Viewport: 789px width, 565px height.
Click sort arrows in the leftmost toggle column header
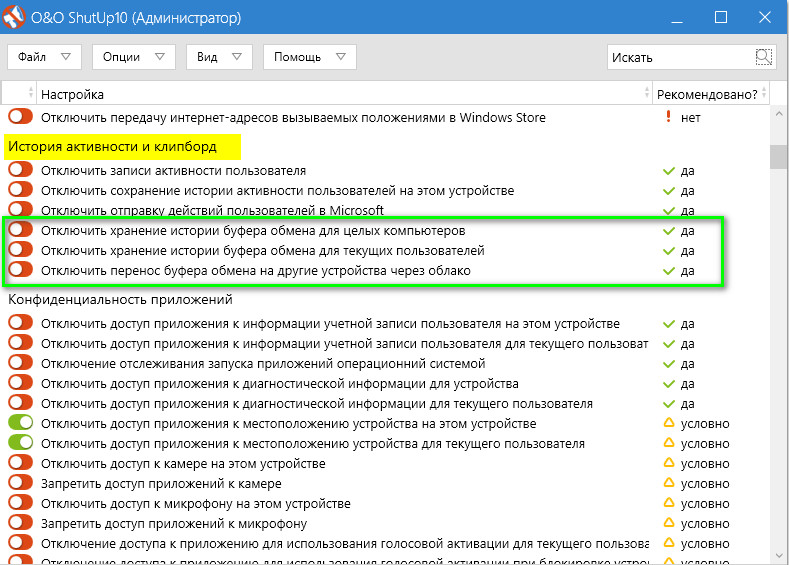30,93
